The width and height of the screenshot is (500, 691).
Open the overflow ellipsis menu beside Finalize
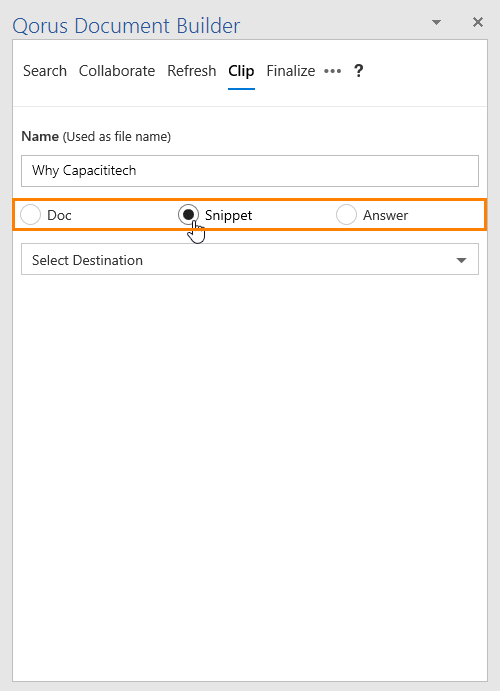point(333,71)
